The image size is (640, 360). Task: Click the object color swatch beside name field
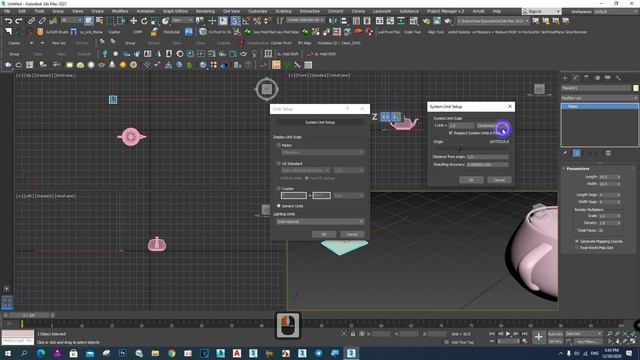pyautogui.click(x=636, y=88)
